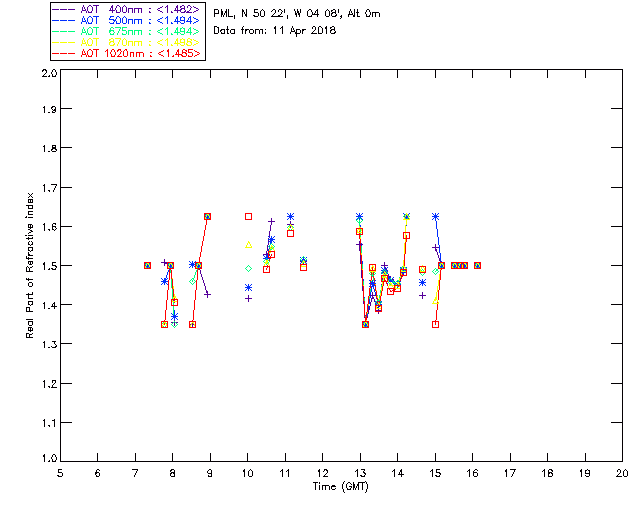Click the yellow triangle marker above hour 10
The image size is (640, 512).
248,245
